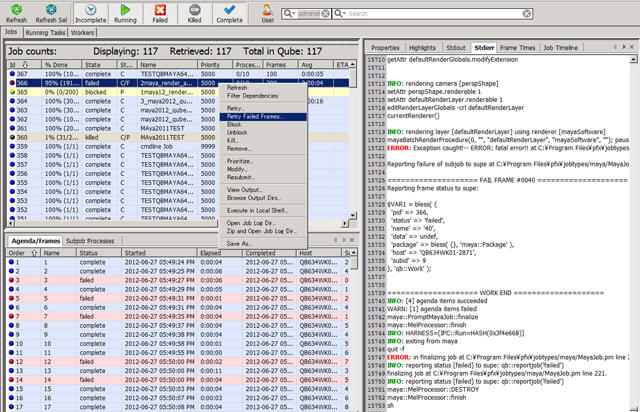Sort jobs by the Priority column header
Image resolution: width=640 pixels, height=412 pixels.
[x=215, y=65]
